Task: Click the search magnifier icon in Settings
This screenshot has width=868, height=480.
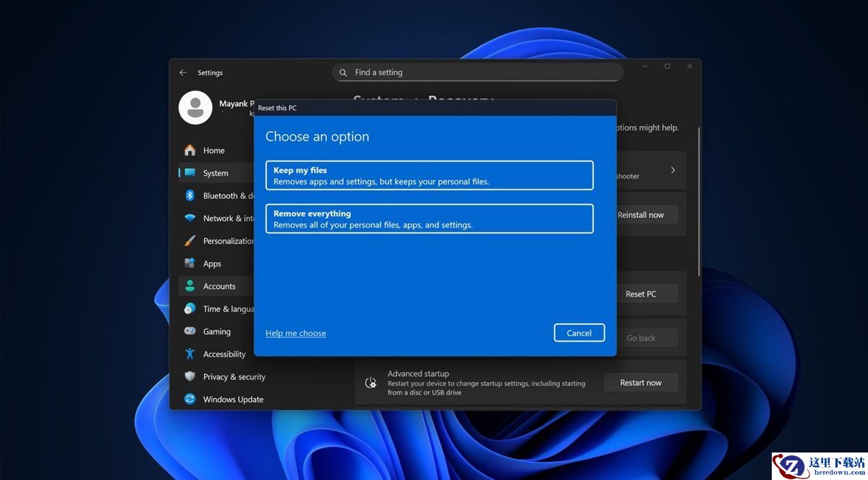Action: (x=344, y=72)
